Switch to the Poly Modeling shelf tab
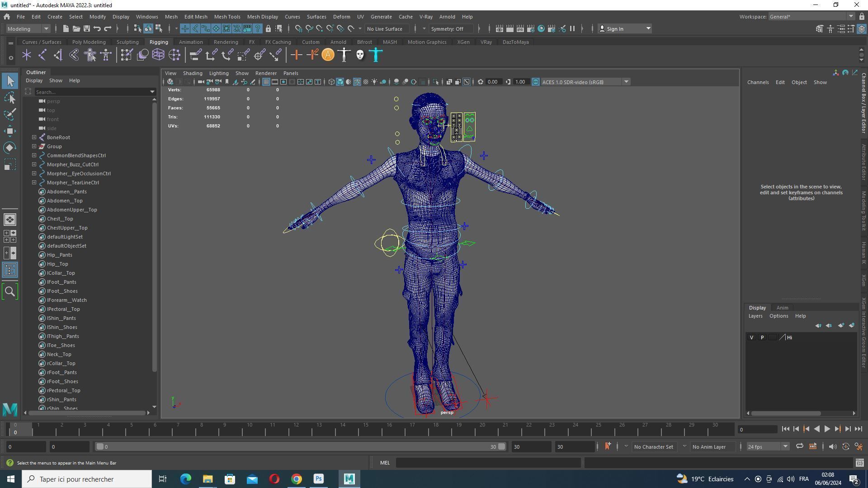The width and height of the screenshot is (868, 488). click(x=89, y=42)
